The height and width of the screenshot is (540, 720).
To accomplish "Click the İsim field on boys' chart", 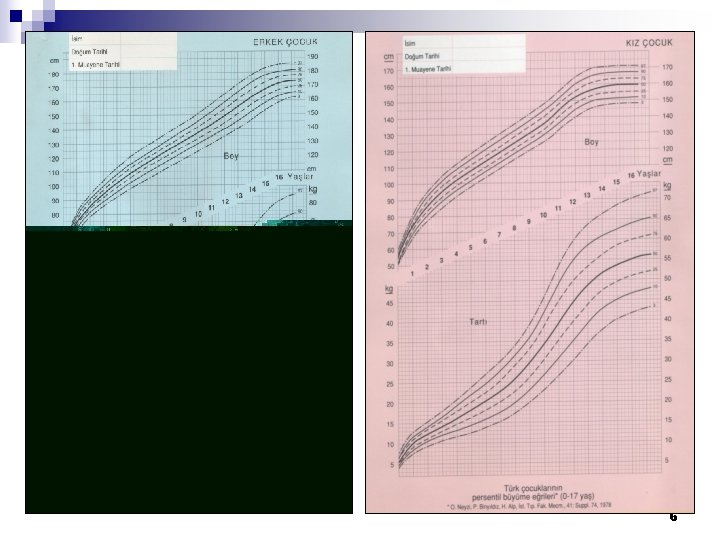I will (x=123, y=39).
